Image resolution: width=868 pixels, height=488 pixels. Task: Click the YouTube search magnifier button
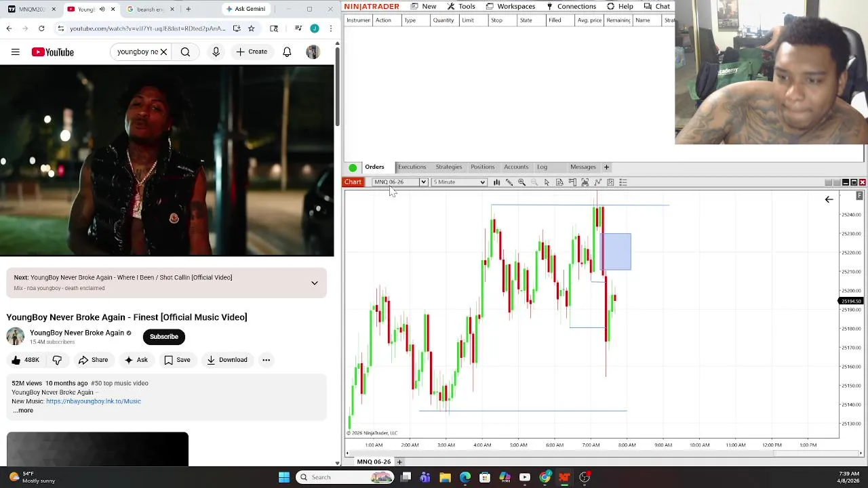click(x=185, y=52)
